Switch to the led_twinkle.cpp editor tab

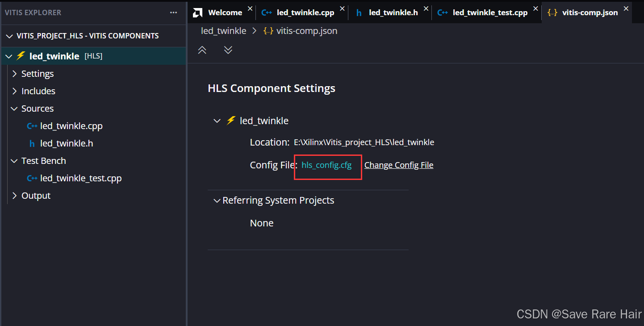302,13
